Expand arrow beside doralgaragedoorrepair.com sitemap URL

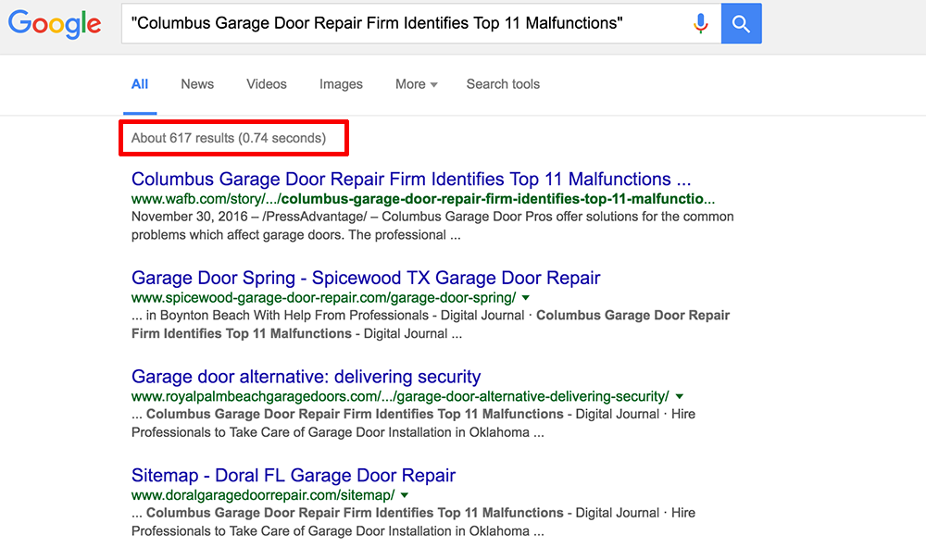(x=405, y=495)
